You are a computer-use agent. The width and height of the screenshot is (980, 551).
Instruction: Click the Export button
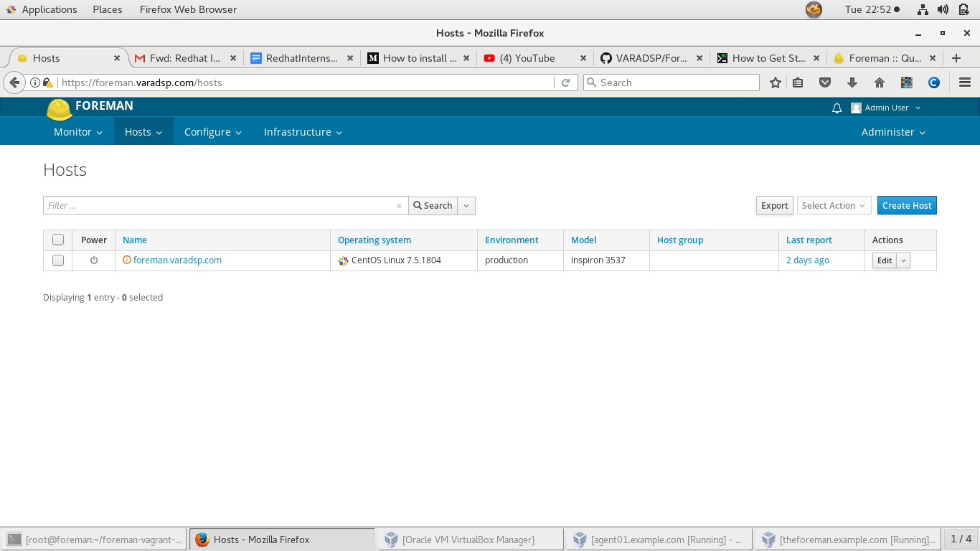click(x=775, y=206)
